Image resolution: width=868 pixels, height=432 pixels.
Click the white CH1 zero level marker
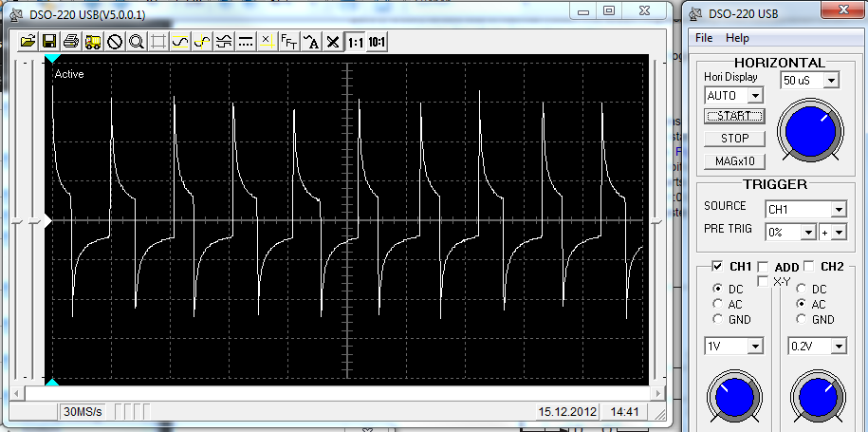coord(48,221)
